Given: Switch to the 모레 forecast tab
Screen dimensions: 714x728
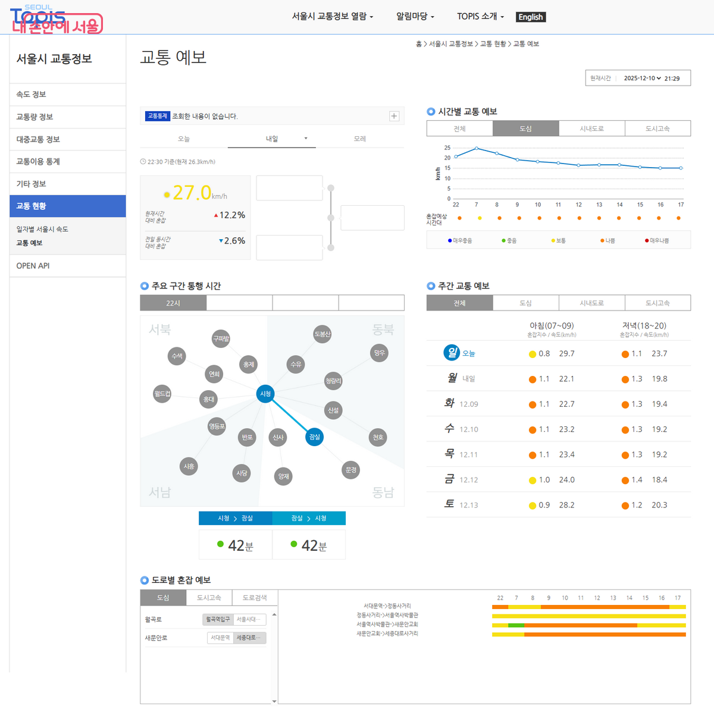Looking at the screenshot, I should 361,138.
